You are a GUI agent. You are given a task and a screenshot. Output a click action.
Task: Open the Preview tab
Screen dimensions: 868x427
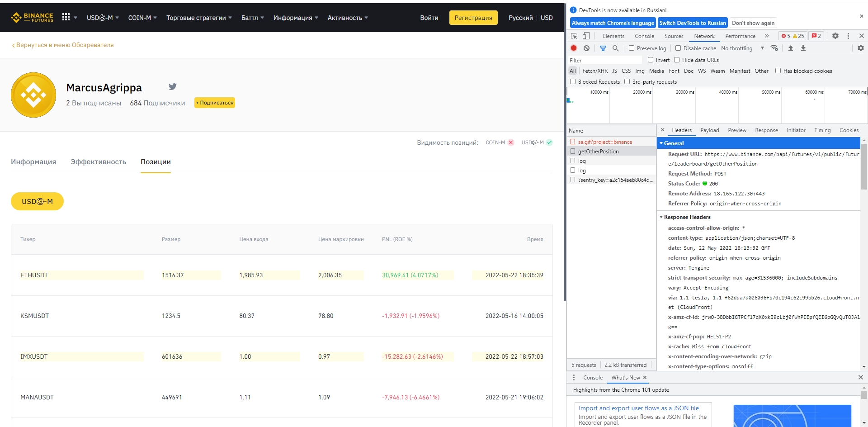[x=737, y=130]
